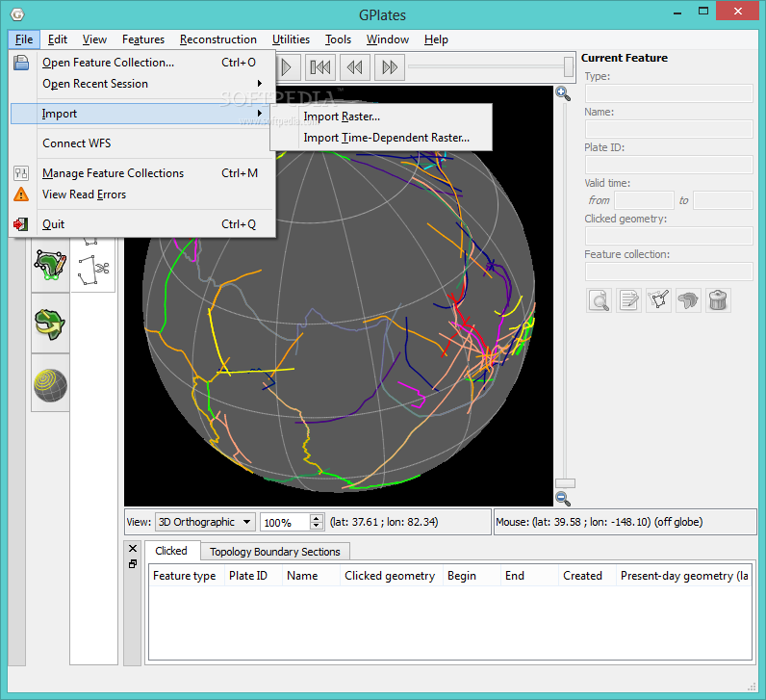Click the Quit exit icon
The height and width of the screenshot is (700, 766).
coord(21,224)
